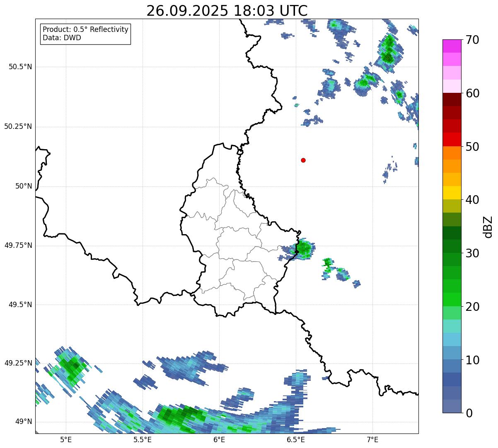The image size is (498, 448).
Task: Click the yellow 40 dBZ colorbar swatch
Action: point(452,193)
